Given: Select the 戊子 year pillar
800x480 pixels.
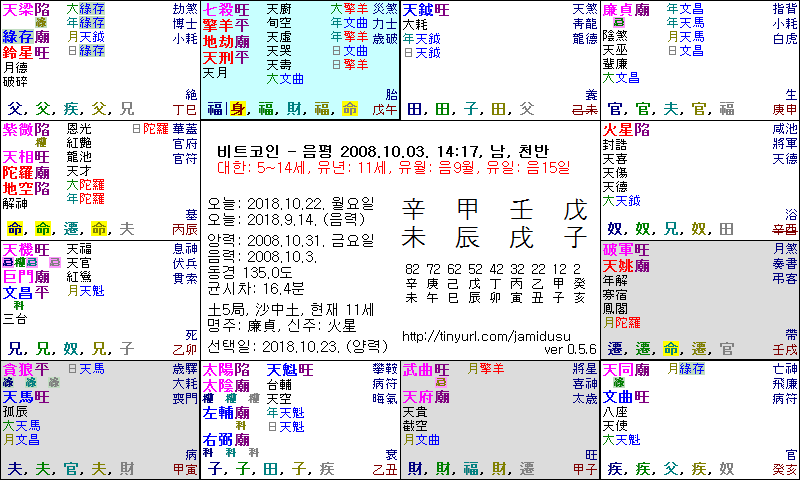Looking at the screenshot, I should click(575, 223).
